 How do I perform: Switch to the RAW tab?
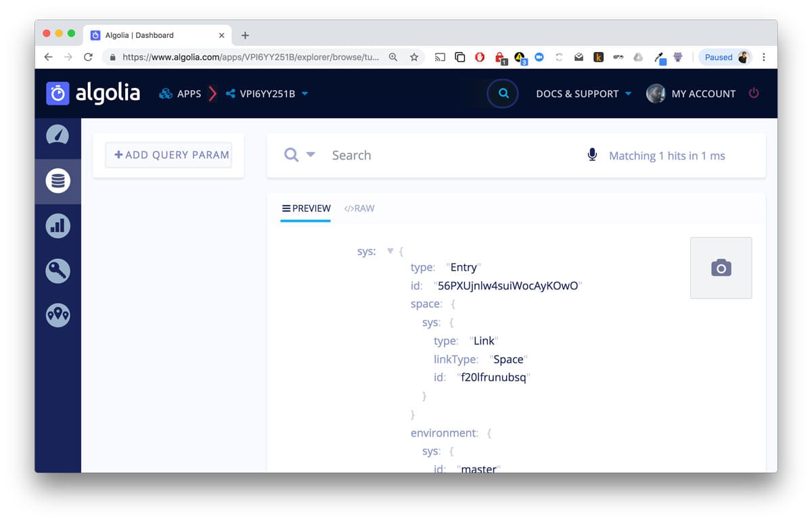[359, 208]
